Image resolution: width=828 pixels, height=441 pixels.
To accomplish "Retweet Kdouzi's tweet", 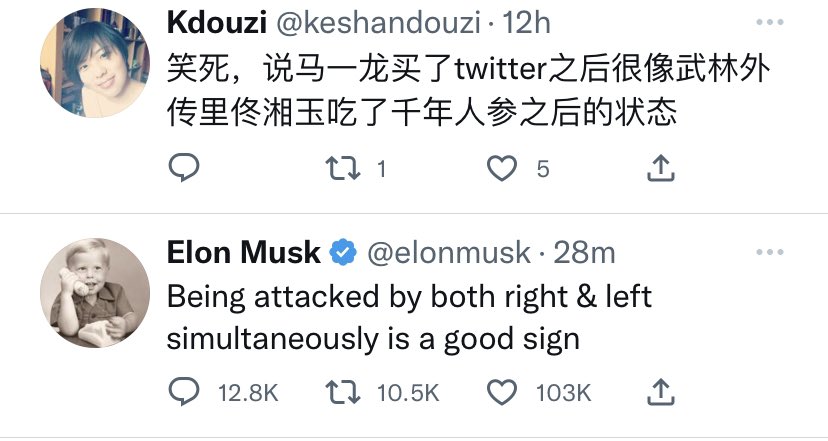I will (x=342, y=169).
